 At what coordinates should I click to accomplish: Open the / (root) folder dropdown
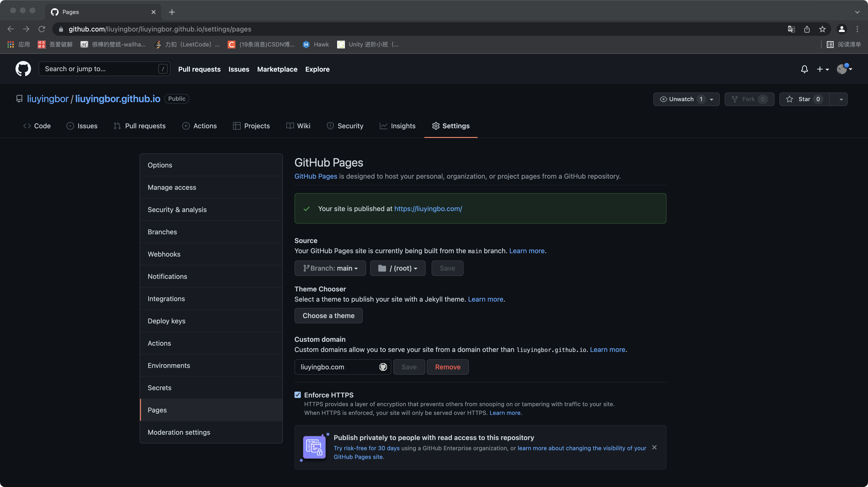(398, 268)
